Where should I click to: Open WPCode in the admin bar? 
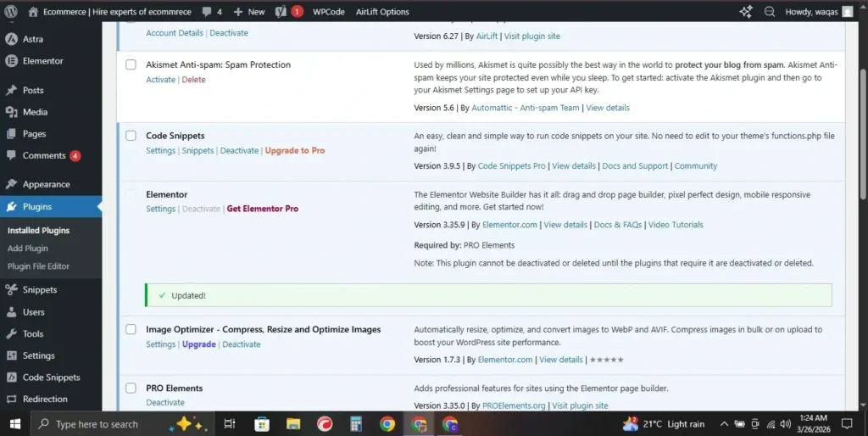tap(328, 12)
